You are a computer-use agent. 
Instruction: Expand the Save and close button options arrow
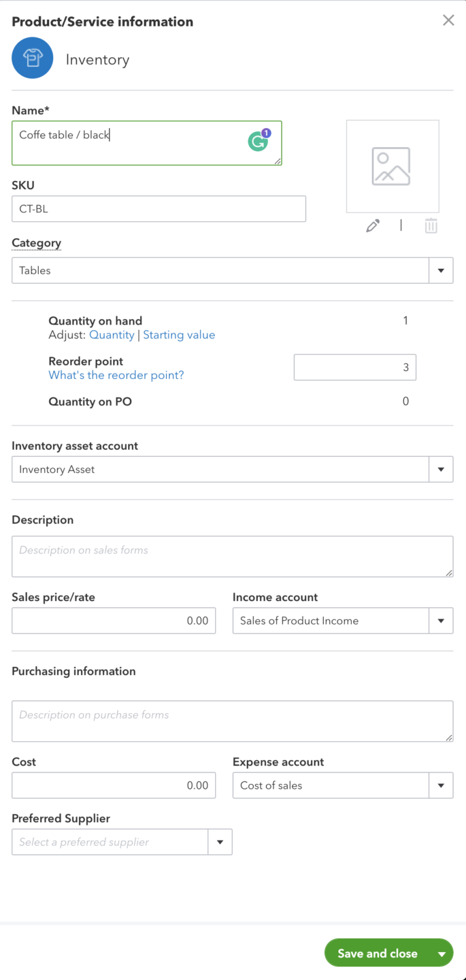pos(439,953)
